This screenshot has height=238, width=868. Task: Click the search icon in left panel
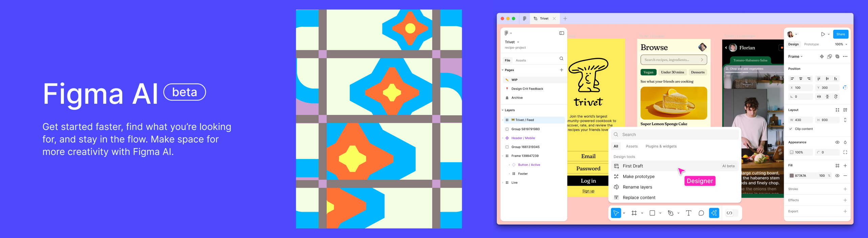click(x=561, y=59)
